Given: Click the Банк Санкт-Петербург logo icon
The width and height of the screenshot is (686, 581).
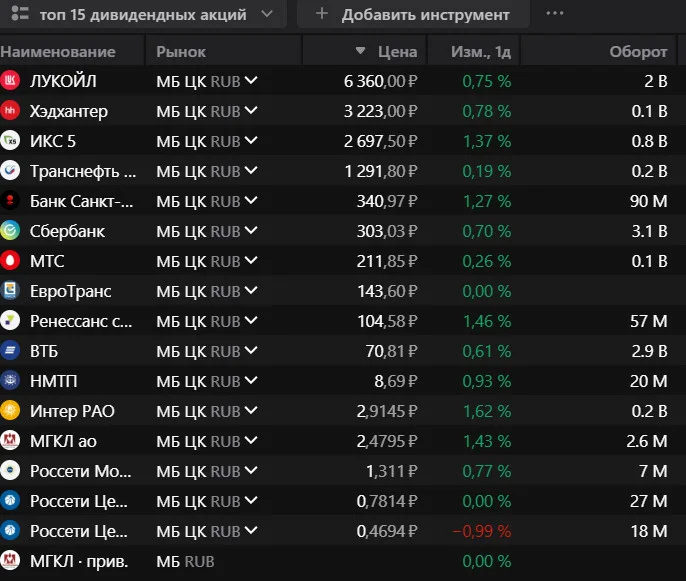Looking at the screenshot, I should click(x=10, y=201).
